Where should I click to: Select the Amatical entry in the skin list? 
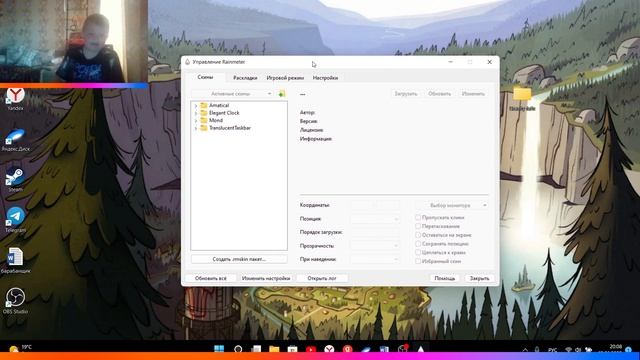[219, 105]
